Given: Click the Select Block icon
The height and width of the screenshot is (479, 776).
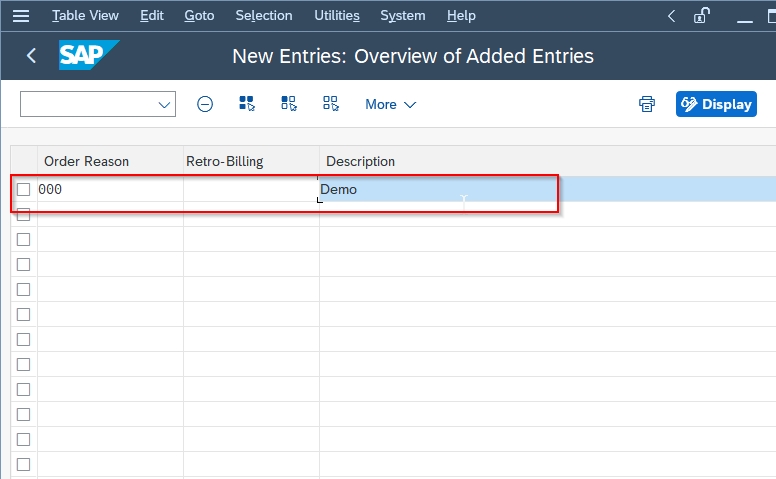Looking at the screenshot, I should pyautogui.click(x=289, y=104).
